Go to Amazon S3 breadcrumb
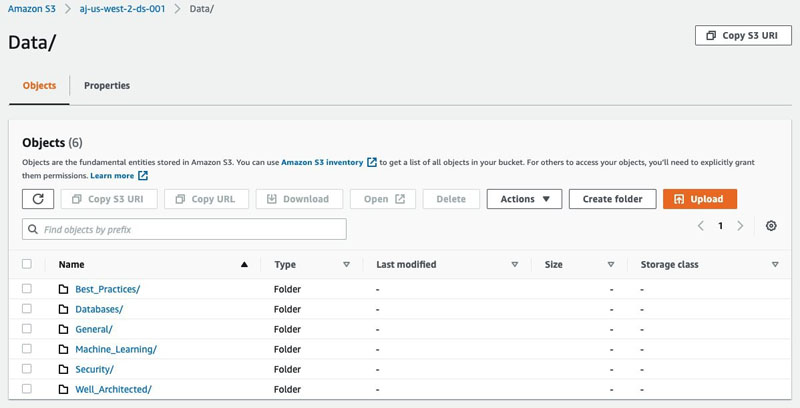Image resolution: width=800 pixels, height=408 pixels. [x=32, y=9]
